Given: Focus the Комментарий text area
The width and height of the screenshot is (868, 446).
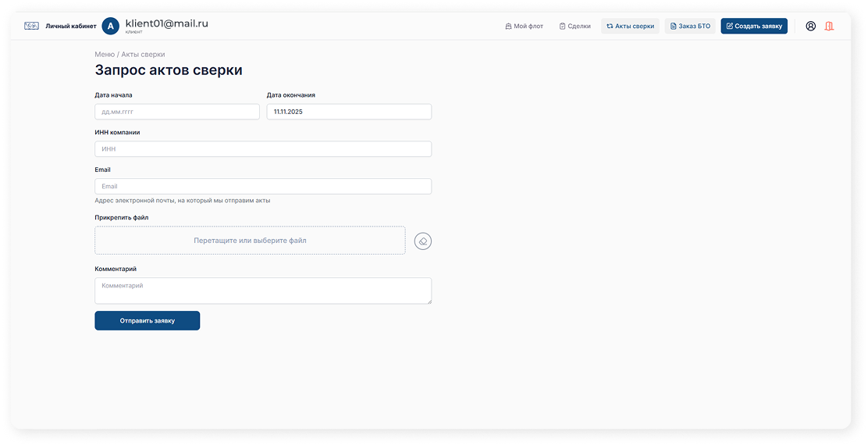Looking at the screenshot, I should click(x=262, y=291).
